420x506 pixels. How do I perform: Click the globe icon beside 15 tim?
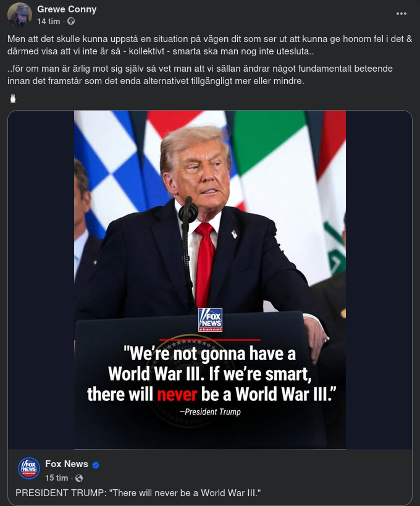pyautogui.click(x=78, y=478)
